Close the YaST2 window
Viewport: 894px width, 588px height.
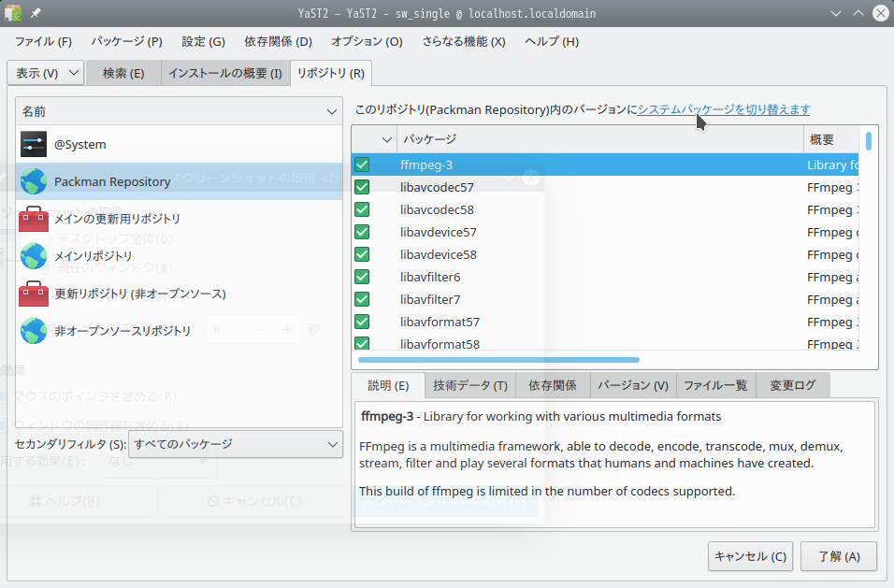tap(881, 13)
